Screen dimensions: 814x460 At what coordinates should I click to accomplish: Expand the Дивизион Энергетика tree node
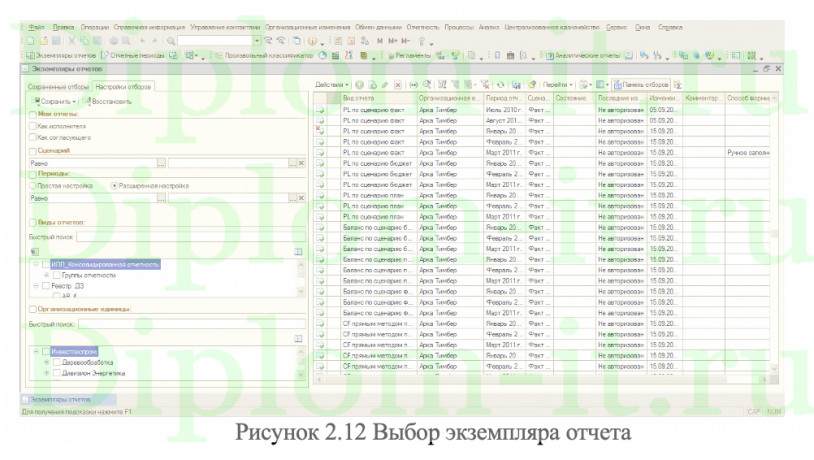46,373
